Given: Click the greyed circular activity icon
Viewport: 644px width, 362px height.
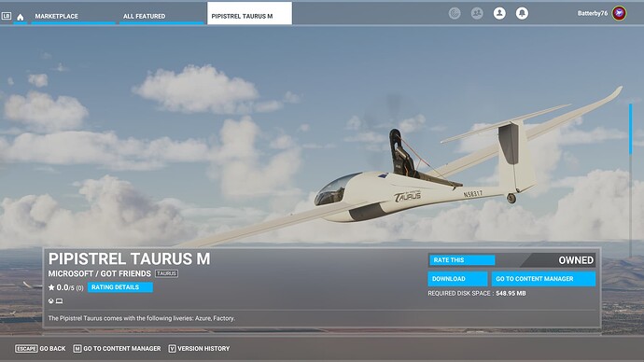Looking at the screenshot, I should pos(455,14).
